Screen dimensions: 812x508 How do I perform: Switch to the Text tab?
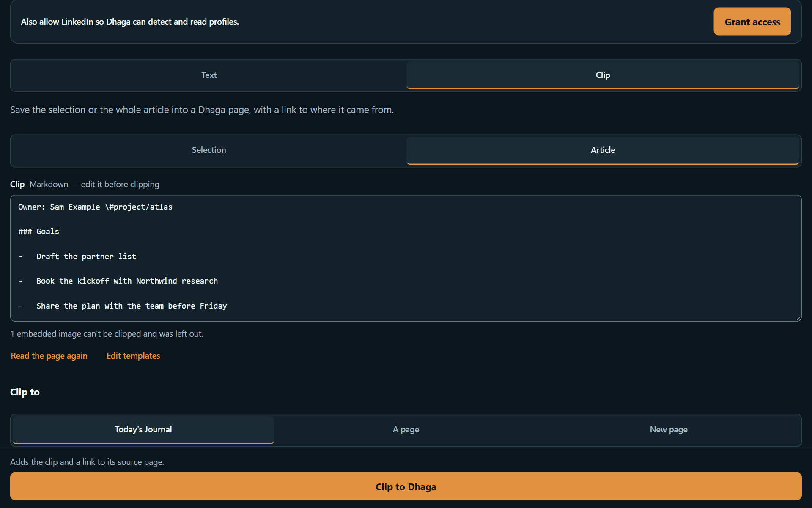(209, 75)
